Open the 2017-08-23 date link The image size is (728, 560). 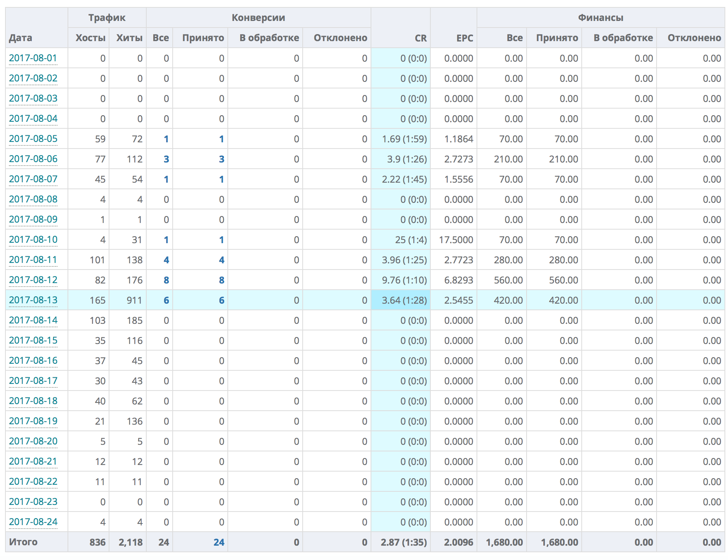[x=33, y=502]
